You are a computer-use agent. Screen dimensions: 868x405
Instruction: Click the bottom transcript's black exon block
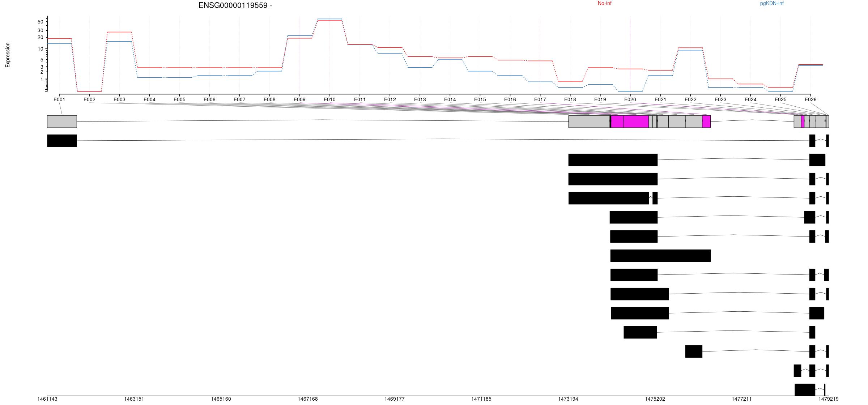point(805,390)
